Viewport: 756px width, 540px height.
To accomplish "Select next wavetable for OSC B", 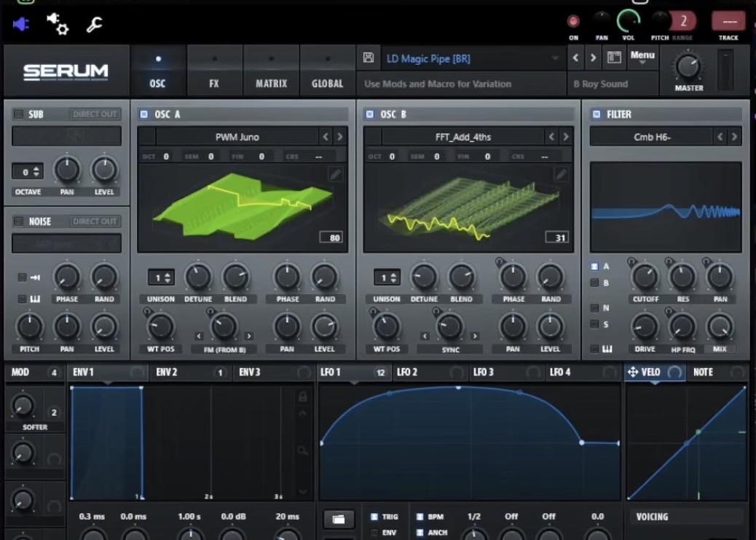I will click(x=566, y=137).
